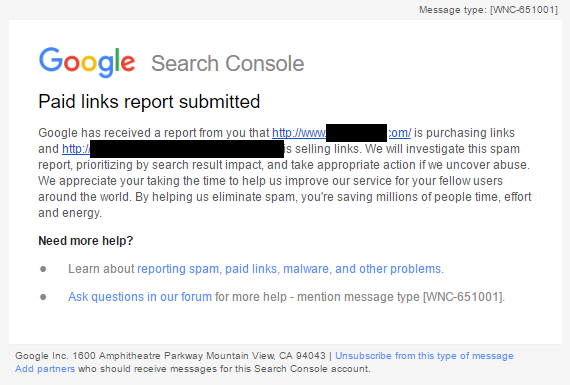The width and height of the screenshot is (570, 385).
Task: Click the black redaction box in first URL
Action: [x=357, y=133]
